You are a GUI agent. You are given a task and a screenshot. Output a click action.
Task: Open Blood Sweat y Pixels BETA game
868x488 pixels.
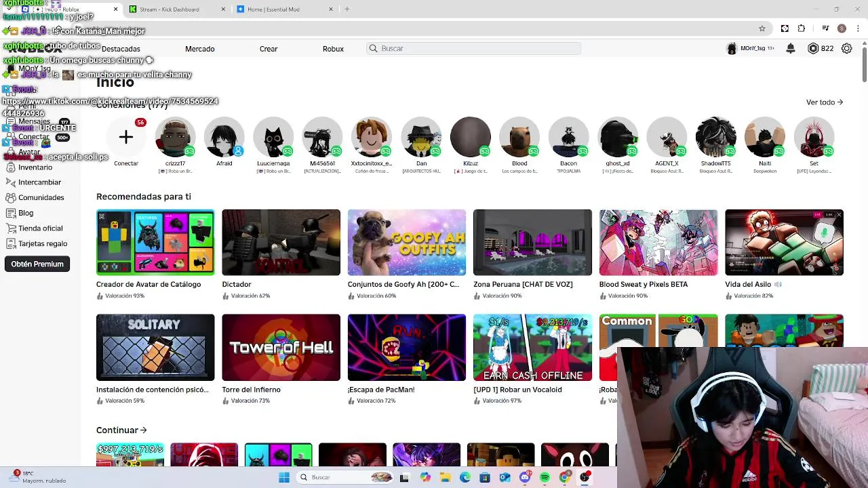tap(658, 243)
